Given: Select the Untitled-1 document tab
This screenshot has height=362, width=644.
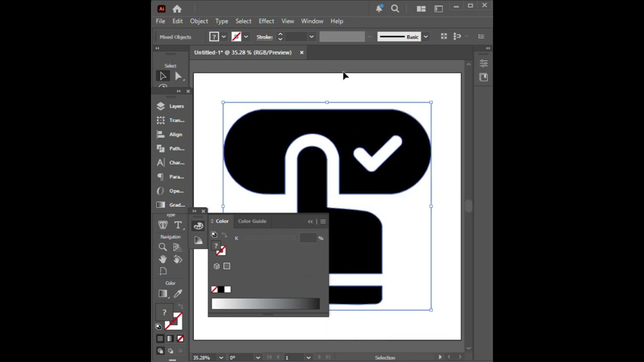Looking at the screenshot, I should (243, 52).
